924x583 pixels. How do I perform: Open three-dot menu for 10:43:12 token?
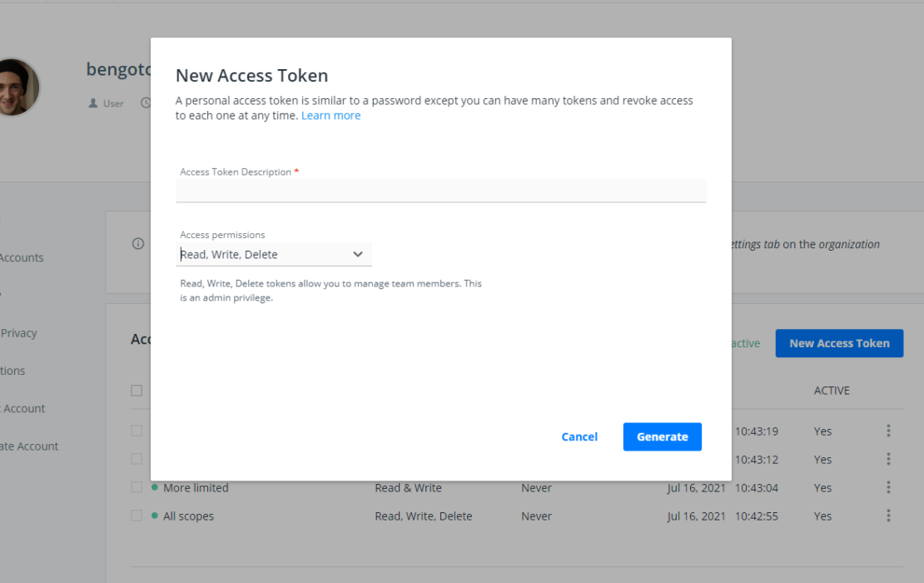click(888, 459)
